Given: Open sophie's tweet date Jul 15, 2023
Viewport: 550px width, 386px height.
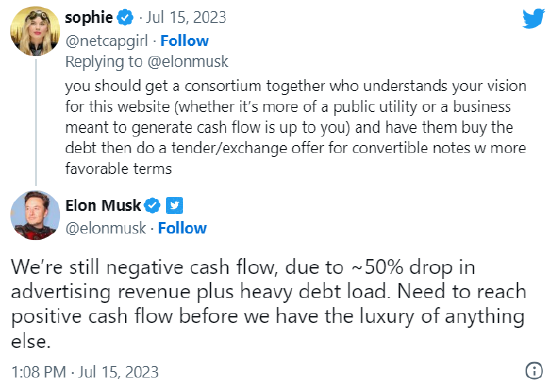Looking at the screenshot, I should [186, 18].
